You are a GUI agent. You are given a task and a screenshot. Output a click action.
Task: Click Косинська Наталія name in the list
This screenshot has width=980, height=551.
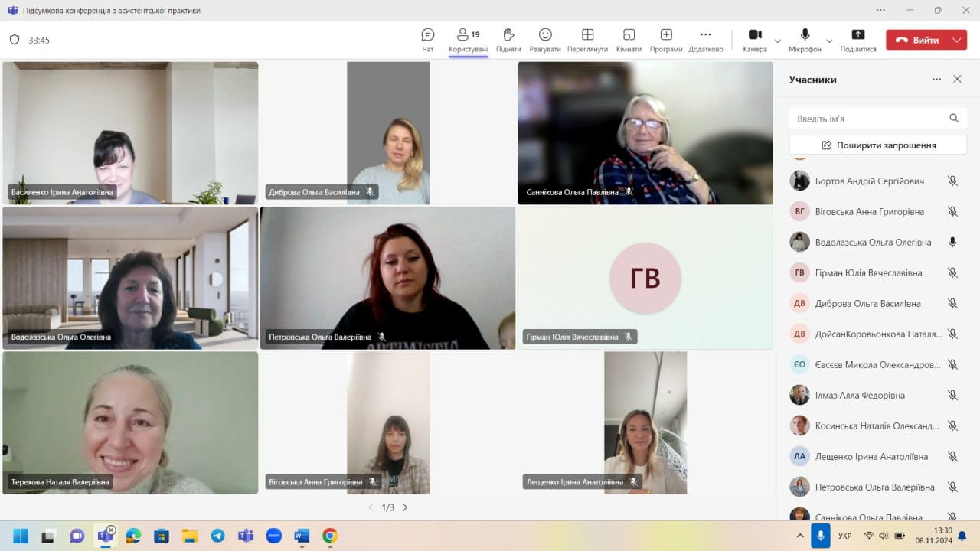point(877,426)
